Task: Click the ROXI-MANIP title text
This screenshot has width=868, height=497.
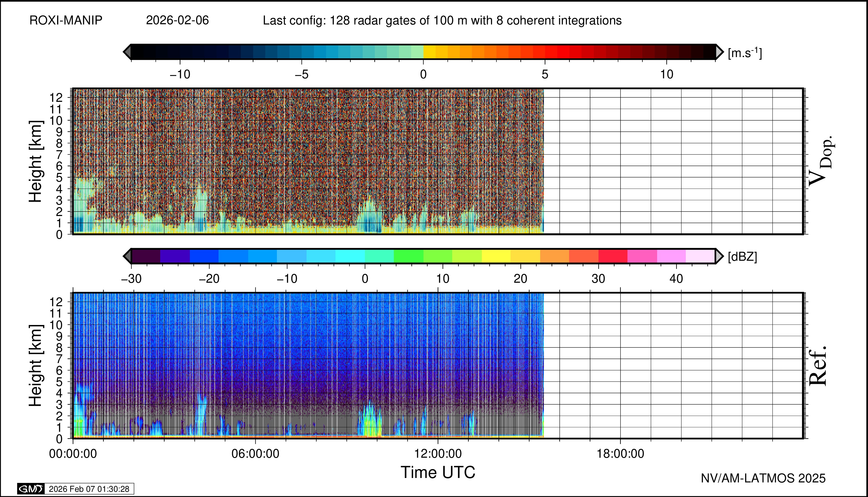Action: (x=66, y=21)
